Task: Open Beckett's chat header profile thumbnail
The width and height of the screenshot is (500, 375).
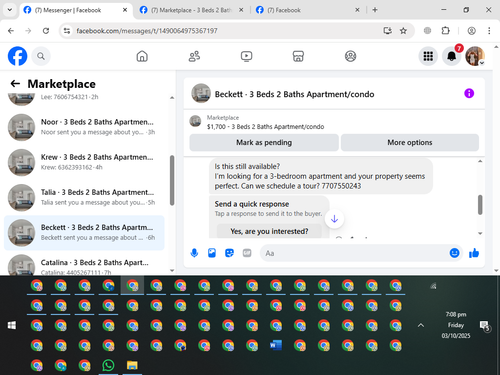Action: click(x=201, y=93)
